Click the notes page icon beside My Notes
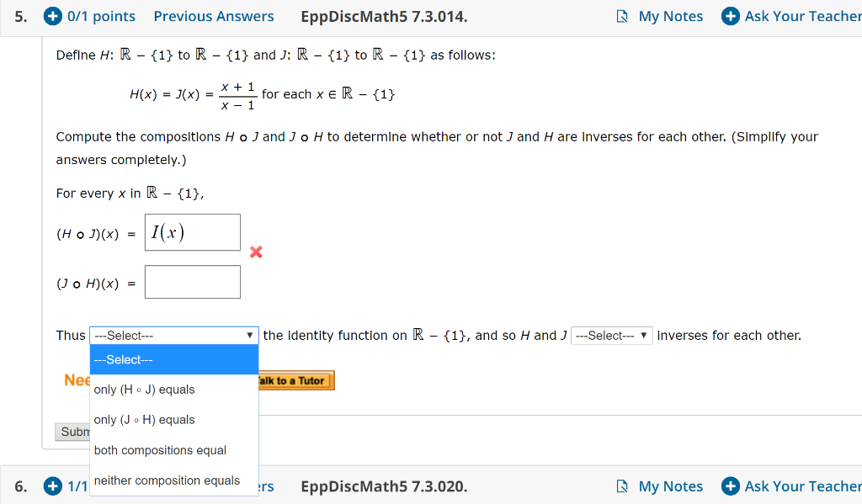 pos(624,15)
